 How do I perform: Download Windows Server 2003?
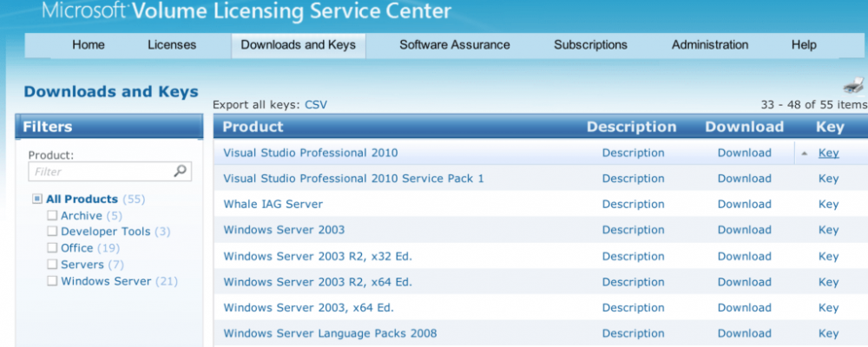[x=745, y=230]
